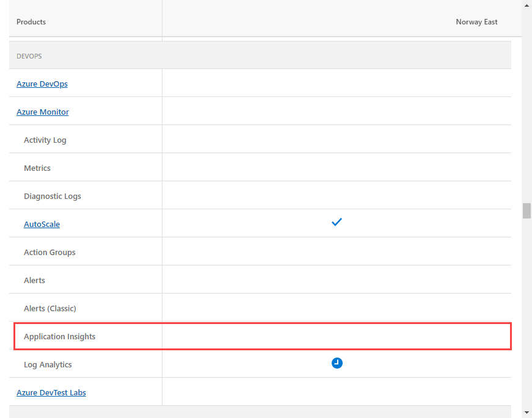
Task: Select the Application Insights row label
Action: tap(60, 337)
